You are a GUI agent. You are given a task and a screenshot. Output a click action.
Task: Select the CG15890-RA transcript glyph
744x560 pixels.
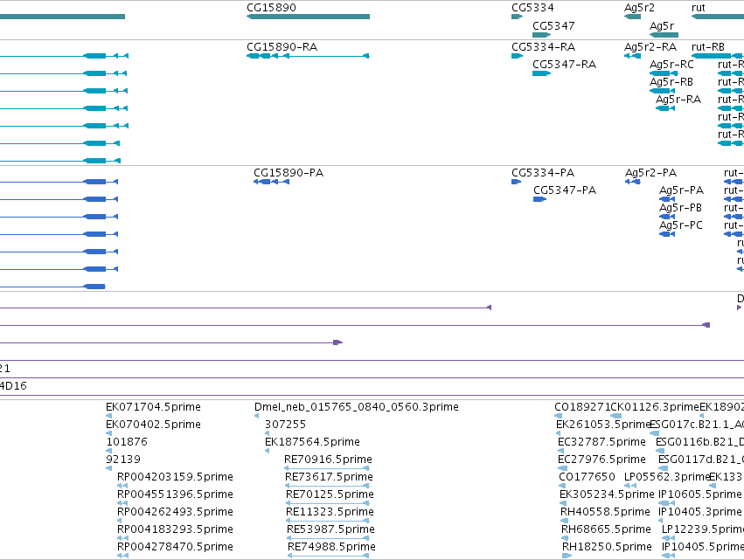308,56
